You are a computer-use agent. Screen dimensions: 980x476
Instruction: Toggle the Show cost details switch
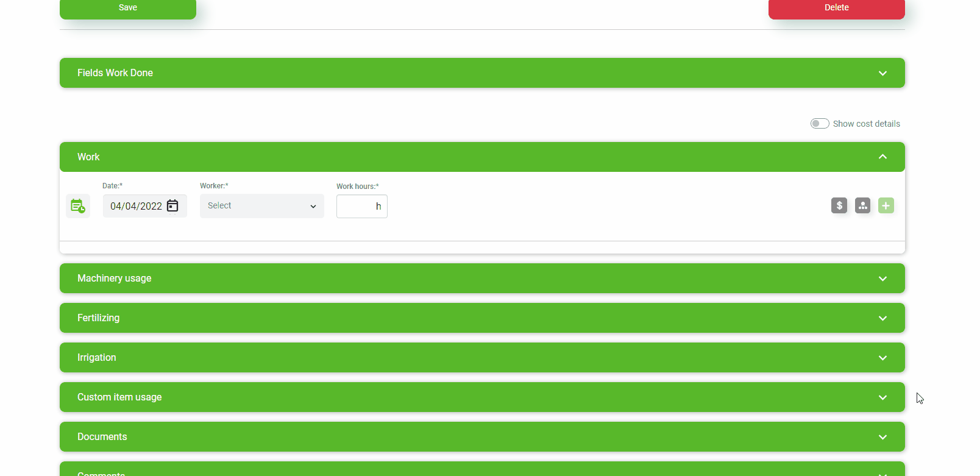819,124
